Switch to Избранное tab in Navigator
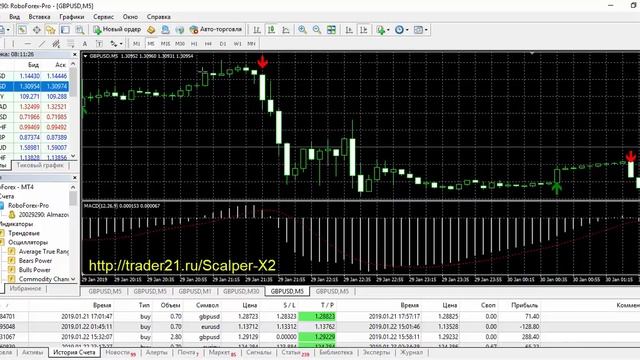640x360 pixels. pyautogui.click(x=25, y=288)
